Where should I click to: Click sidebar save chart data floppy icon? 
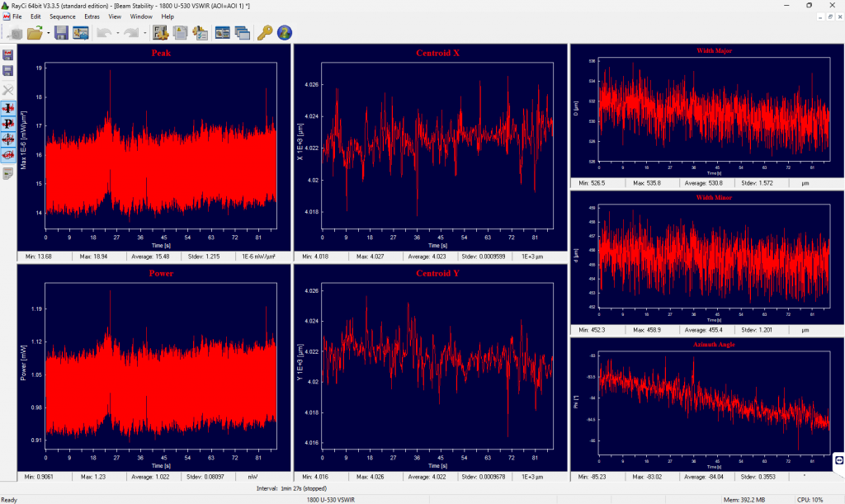click(8, 55)
